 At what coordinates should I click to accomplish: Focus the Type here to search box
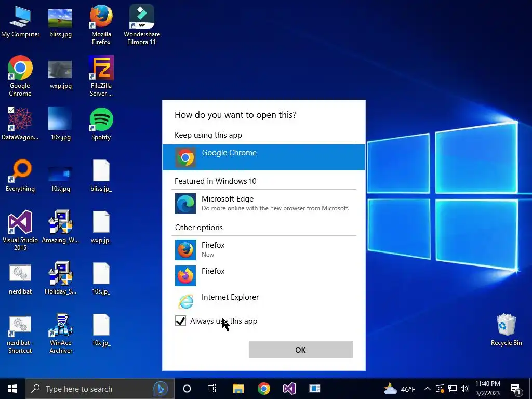[x=99, y=389]
